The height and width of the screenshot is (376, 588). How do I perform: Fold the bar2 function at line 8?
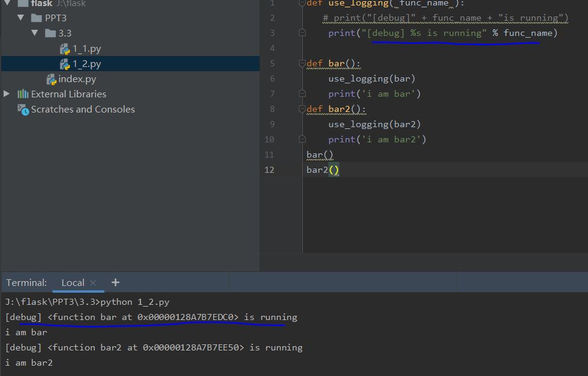[302, 109]
